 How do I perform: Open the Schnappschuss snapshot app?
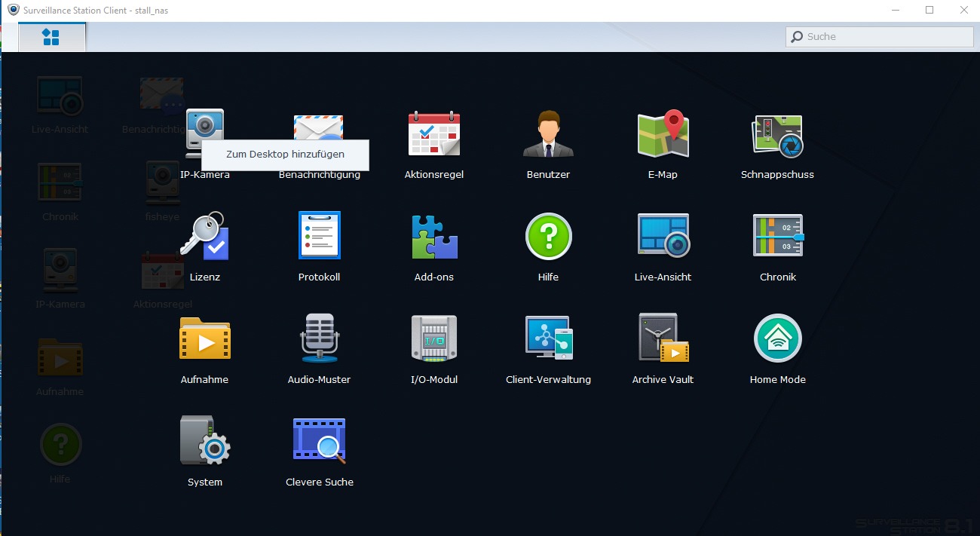[777, 136]
